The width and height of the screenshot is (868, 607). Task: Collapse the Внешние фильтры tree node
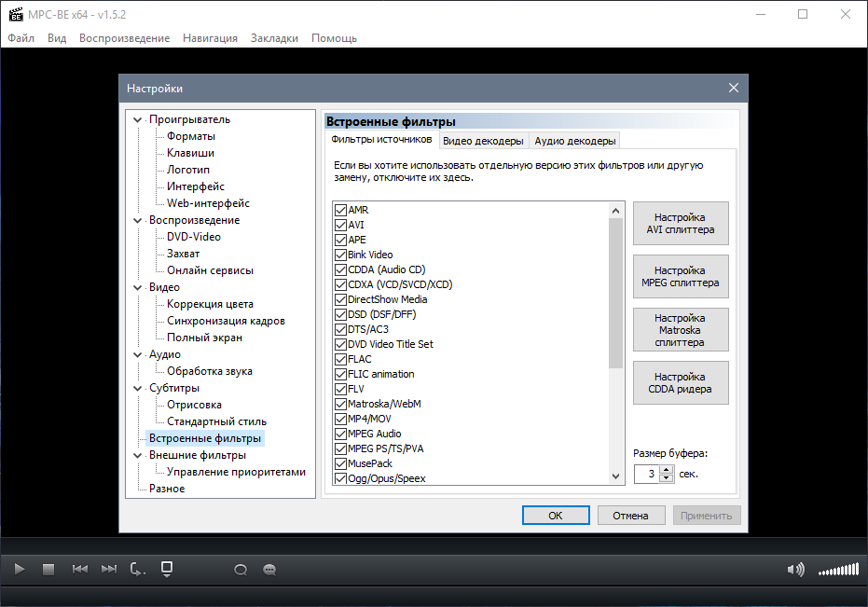138,455
